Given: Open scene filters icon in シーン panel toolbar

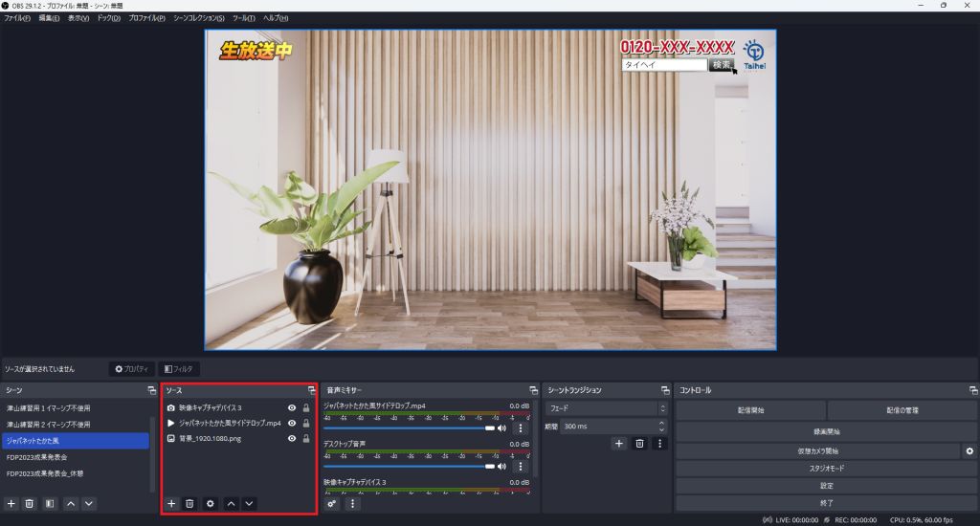Looking at the screenshot, I should coord(50,503).
